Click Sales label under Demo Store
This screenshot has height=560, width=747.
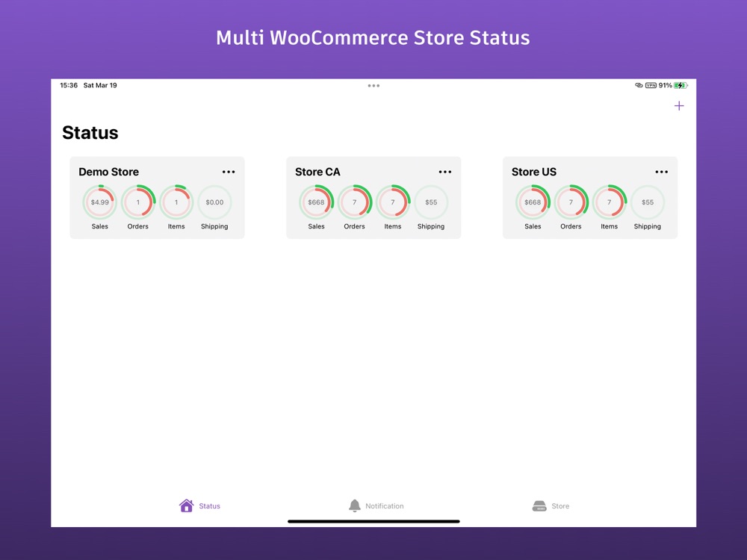point(99,226)
